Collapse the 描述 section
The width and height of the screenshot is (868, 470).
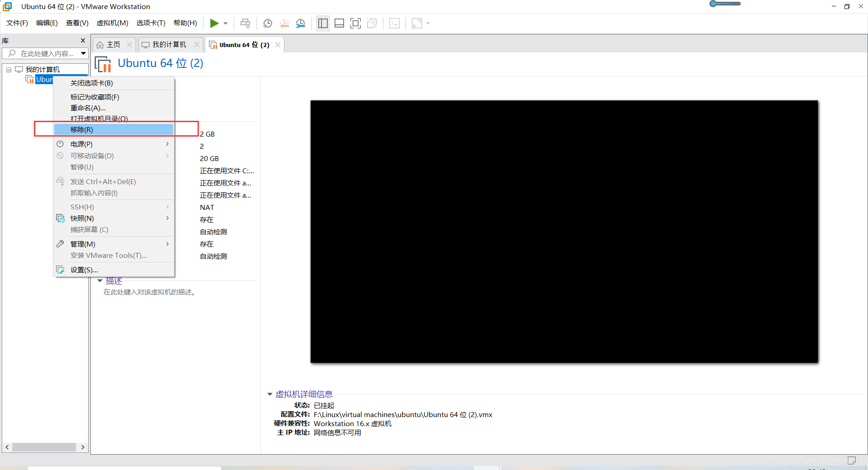[100, 281]
